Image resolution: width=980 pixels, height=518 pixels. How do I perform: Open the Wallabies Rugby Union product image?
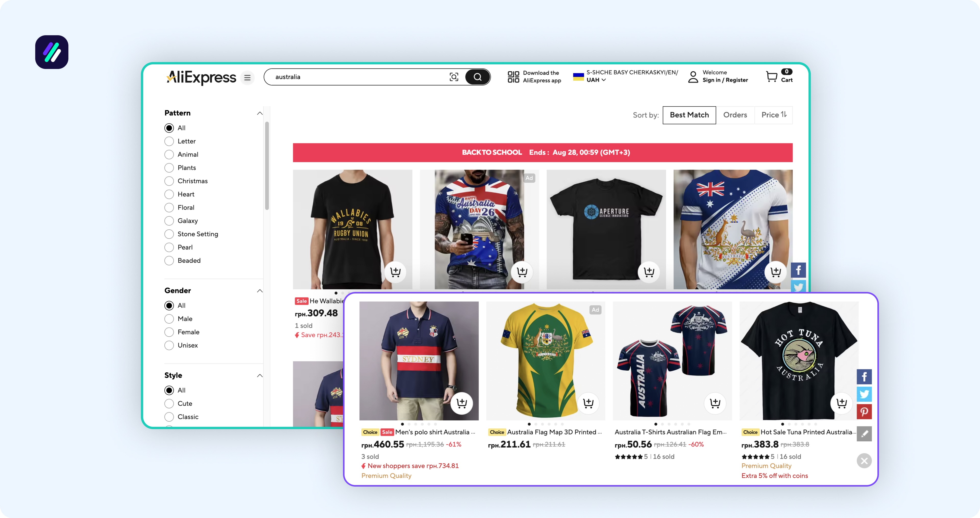tap(352, 229)
